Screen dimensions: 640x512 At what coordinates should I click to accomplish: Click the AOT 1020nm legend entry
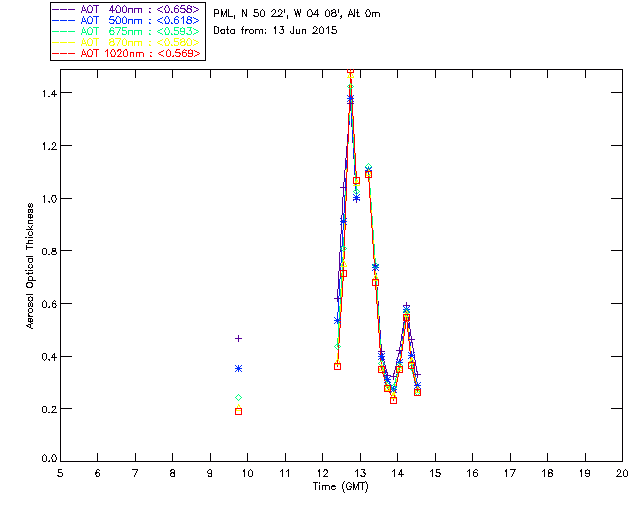(x=126, y=53)
